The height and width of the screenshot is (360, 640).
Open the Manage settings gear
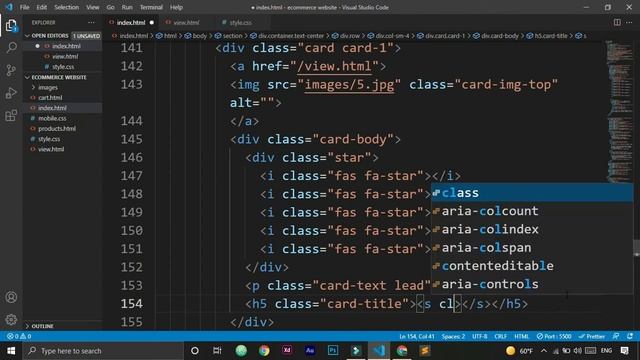click(11, 319)
